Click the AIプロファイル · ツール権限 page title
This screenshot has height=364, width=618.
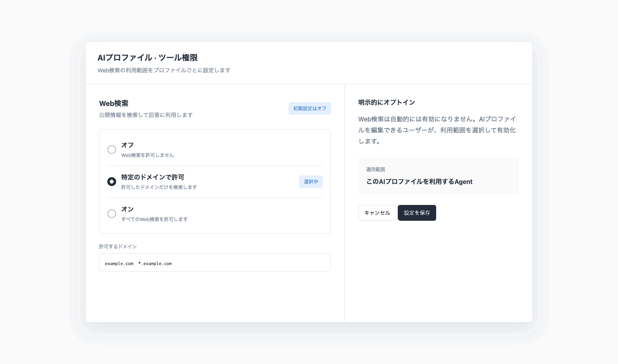pos(148,58)
